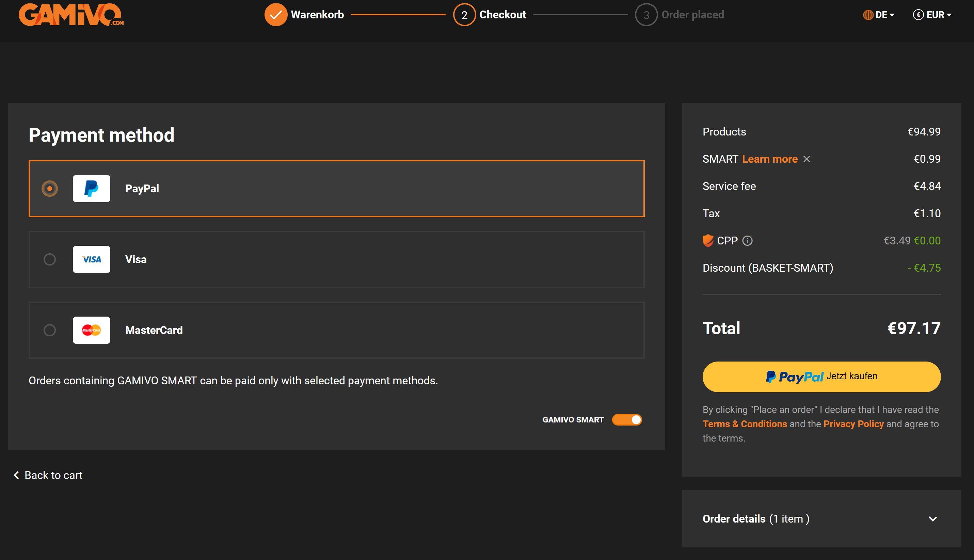The image size is (974, 560).
Task: Click the GAMIVO SMART payment notice text
Action: [234, 381]
